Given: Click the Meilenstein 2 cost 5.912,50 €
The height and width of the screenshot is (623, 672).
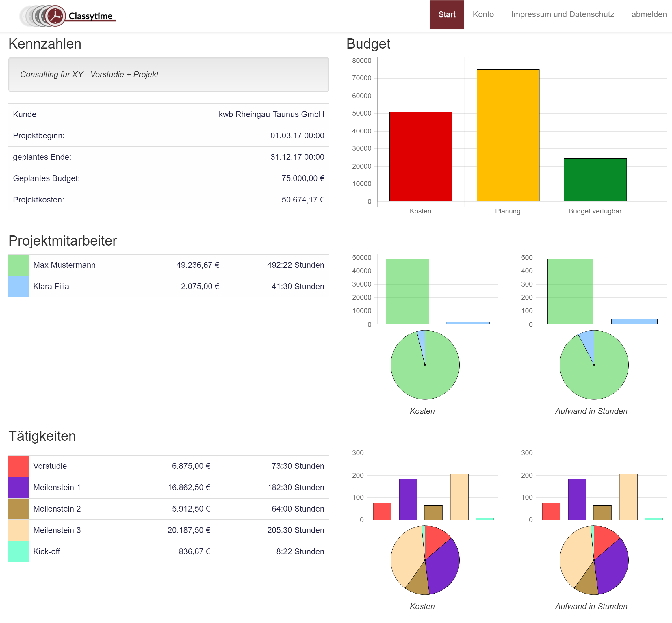Looking at the screenshot, I should point(191,509).
